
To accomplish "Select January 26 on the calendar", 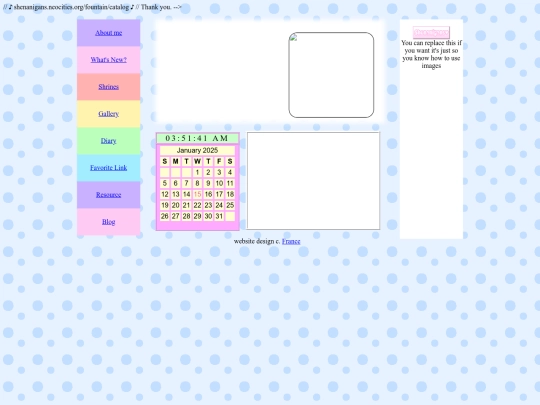I will point(165,216).
